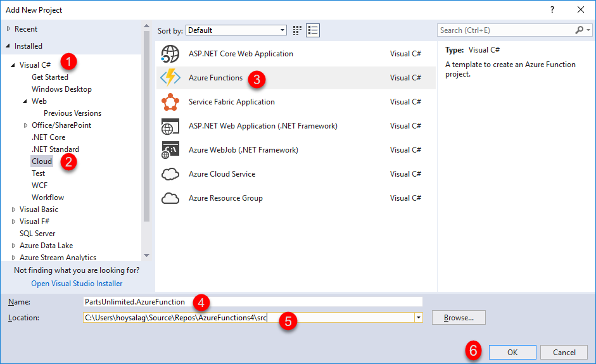This screenshot has height=364, width=596.
Task: Close the Add New Project dialog
Action: tap(581, 10)
